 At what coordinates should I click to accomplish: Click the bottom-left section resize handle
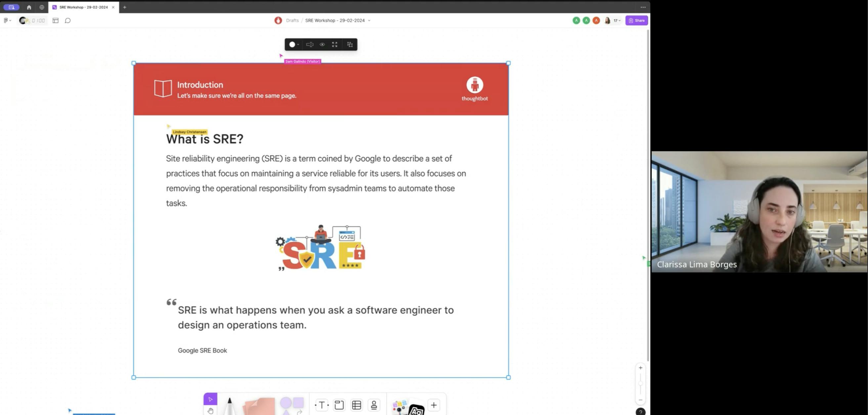coord(134,377)
